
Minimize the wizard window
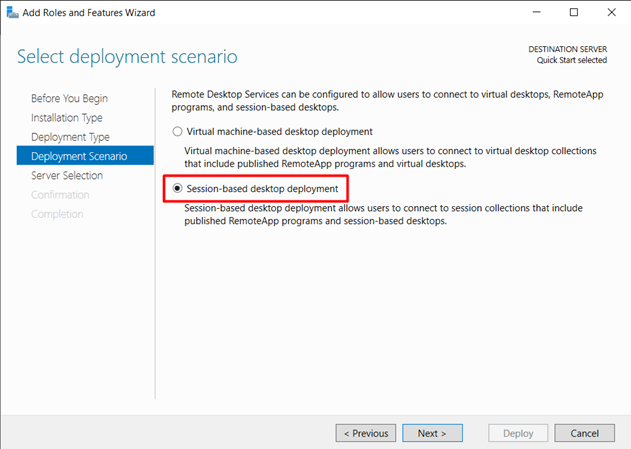(x=536, y=12)
